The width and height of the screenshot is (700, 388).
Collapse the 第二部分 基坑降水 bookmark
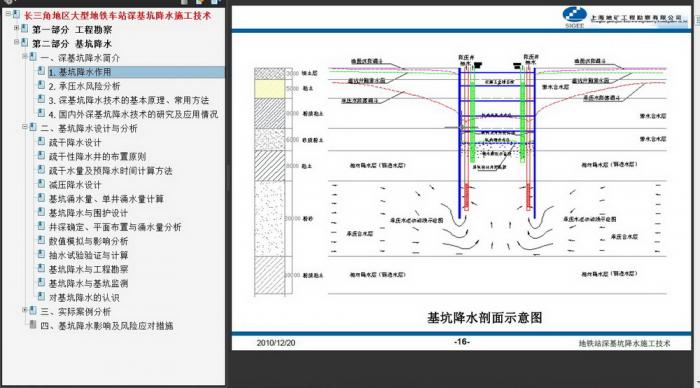point(16,42)
